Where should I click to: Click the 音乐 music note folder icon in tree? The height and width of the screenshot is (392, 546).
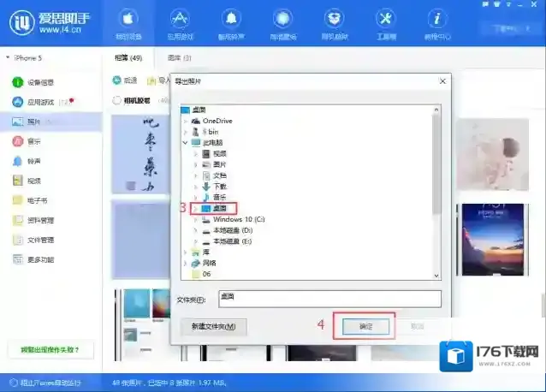click(206, 197)
